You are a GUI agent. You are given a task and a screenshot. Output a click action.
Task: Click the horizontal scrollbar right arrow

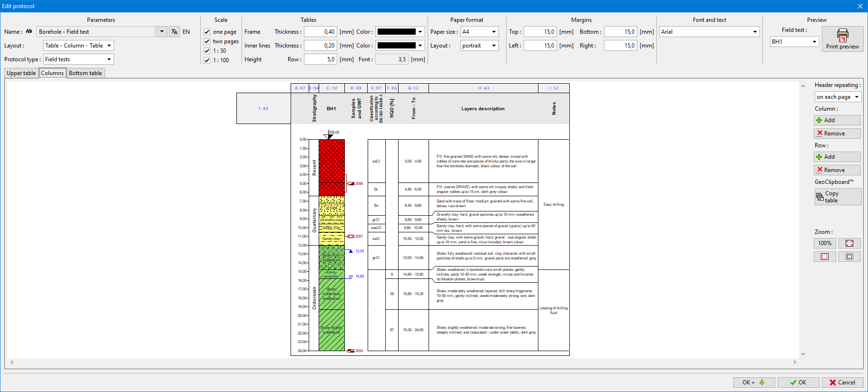pyautogui.click(x=795, y=362)
